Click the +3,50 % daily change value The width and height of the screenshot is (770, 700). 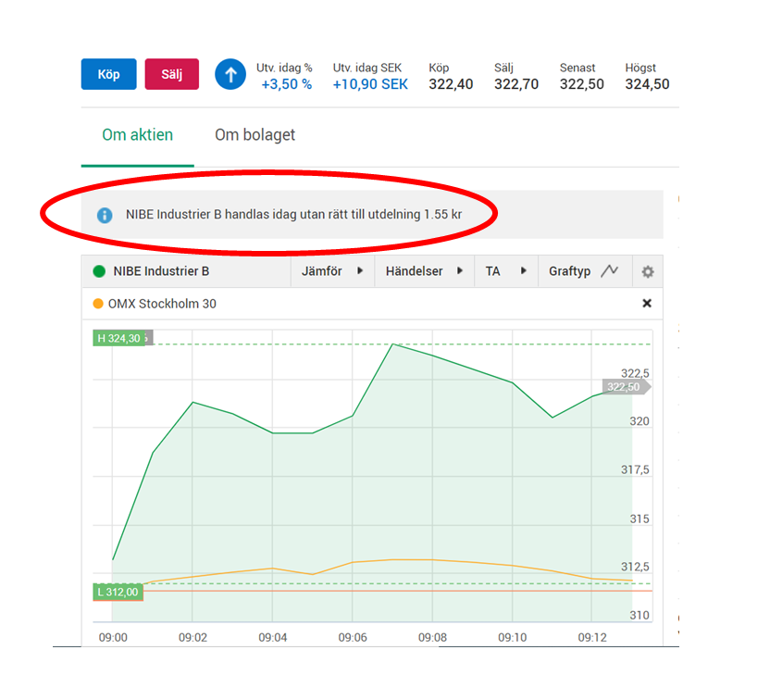click(286, 84)
